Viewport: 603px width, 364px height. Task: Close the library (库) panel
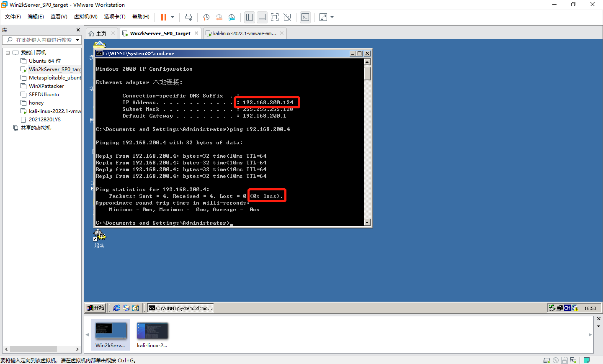(x=78, y=30)
